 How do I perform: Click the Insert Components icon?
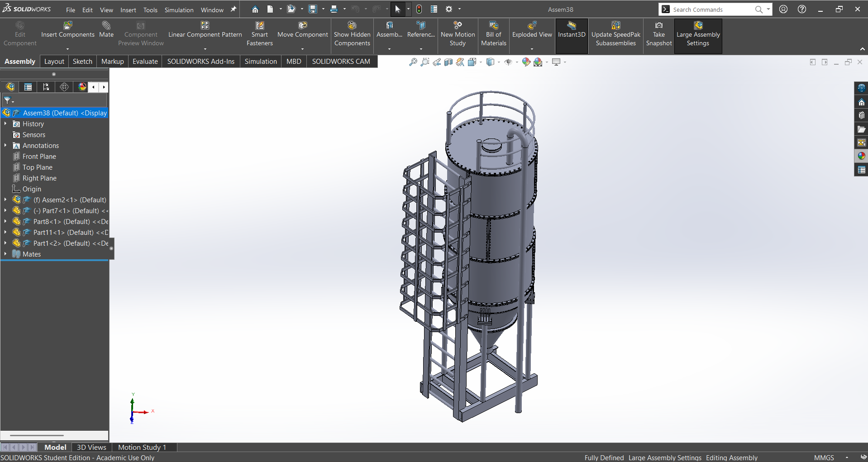(68, 26)
